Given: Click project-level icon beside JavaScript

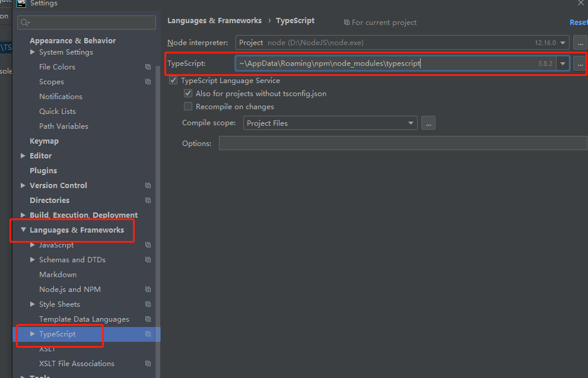Looking at the screenshot, I should [148, 245].
